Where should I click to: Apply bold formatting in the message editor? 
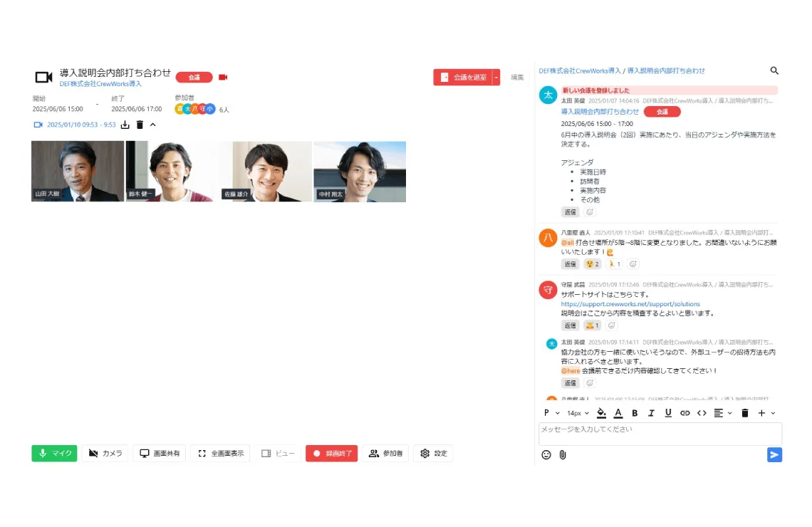[x=635, y=413]
